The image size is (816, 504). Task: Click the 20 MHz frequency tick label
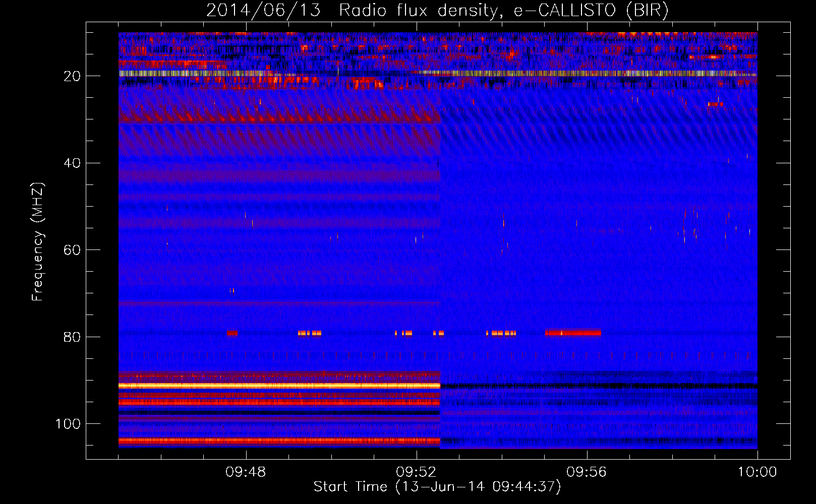tap(72, 76)
